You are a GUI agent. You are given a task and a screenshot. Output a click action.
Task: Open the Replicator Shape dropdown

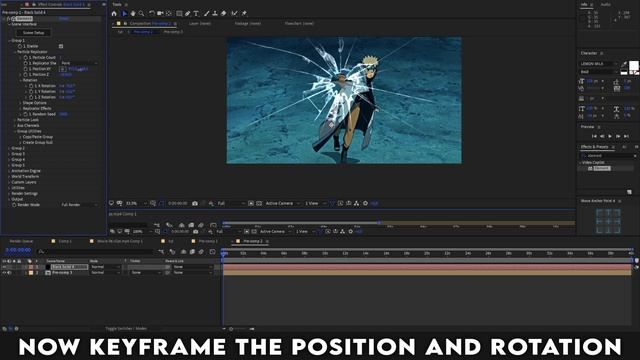[x=79, y=63]
